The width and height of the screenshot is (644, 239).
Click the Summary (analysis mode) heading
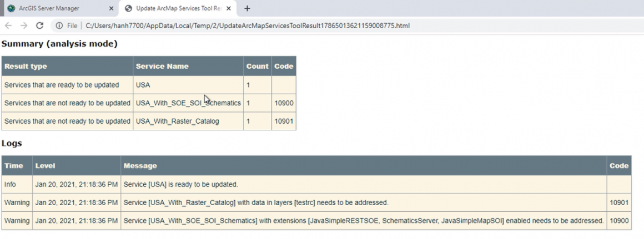coord(59,43)
